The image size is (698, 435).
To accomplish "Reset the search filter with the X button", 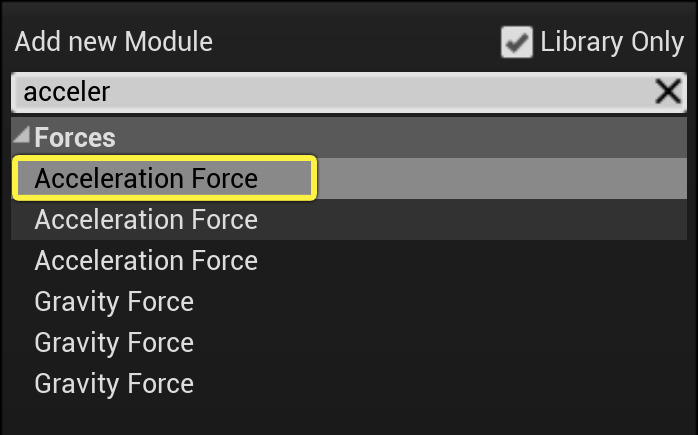I will pos(667,93).
